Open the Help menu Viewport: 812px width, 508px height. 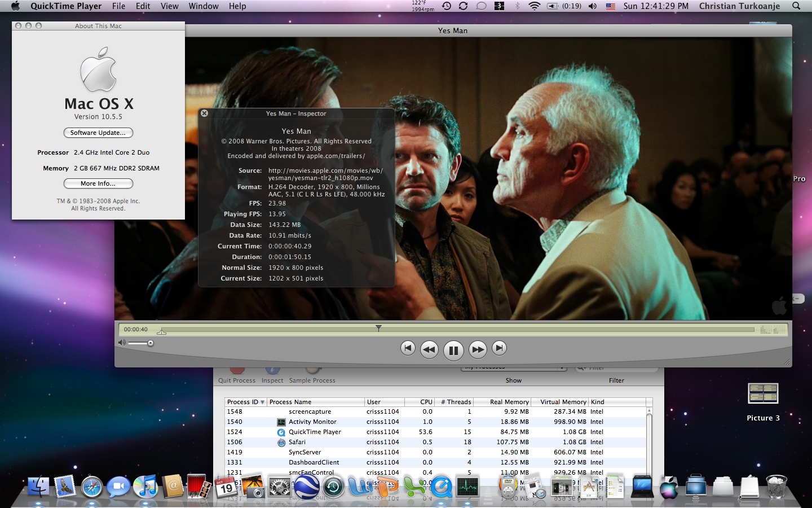point(237,6)
